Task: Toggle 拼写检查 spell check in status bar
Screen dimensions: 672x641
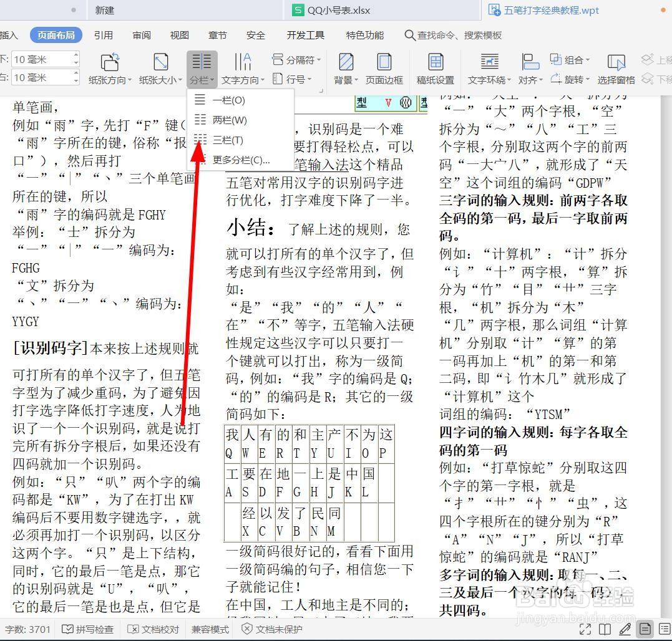Action: click(87, 630)
